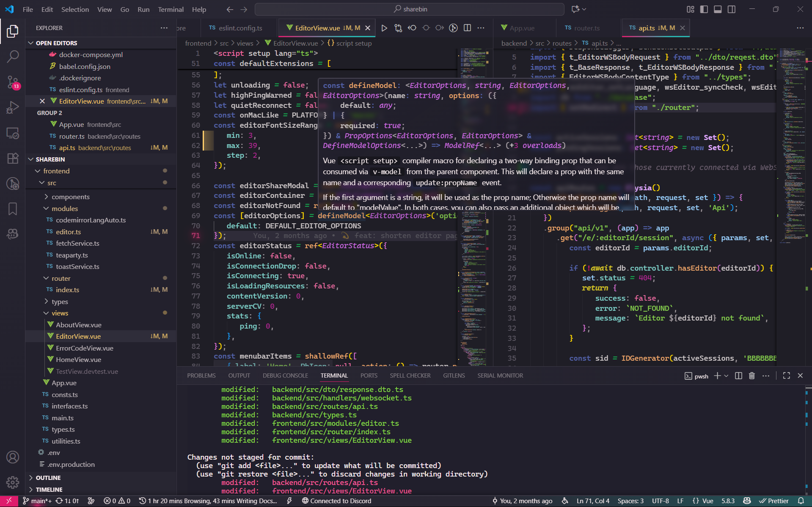The width and height of the screenshot is (812, 507).
Task: Split the EditorView.vue editor right
Action: tap(467, 28)
